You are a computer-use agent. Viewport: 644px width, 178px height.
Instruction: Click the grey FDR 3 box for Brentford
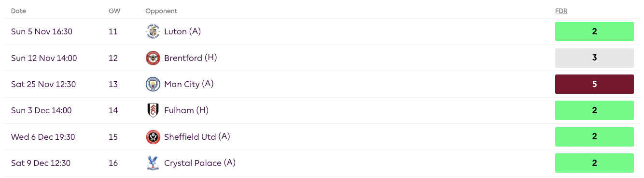pyautogui.click(x=594, y=58)
